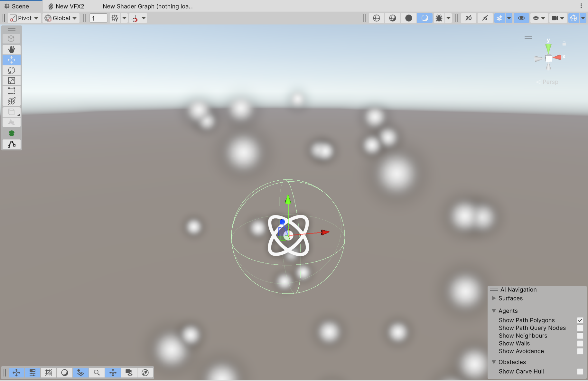Toggle the orientation gizmo lock icon
The height and width of the screenshot is (381, 588).
click(x=564, y=43)
